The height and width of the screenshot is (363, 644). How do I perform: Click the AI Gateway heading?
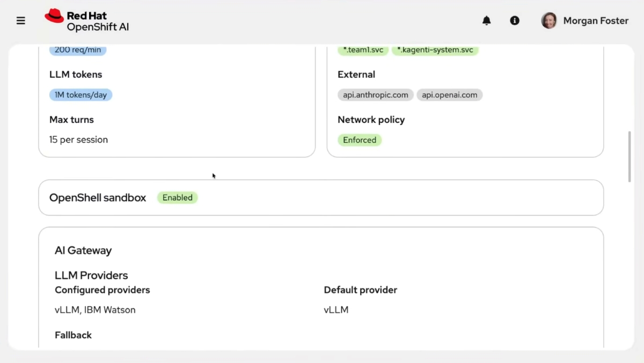point(83,250)
